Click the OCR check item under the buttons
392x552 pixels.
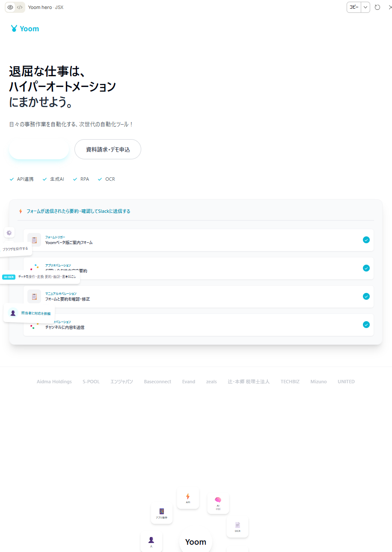pos(107,179)
